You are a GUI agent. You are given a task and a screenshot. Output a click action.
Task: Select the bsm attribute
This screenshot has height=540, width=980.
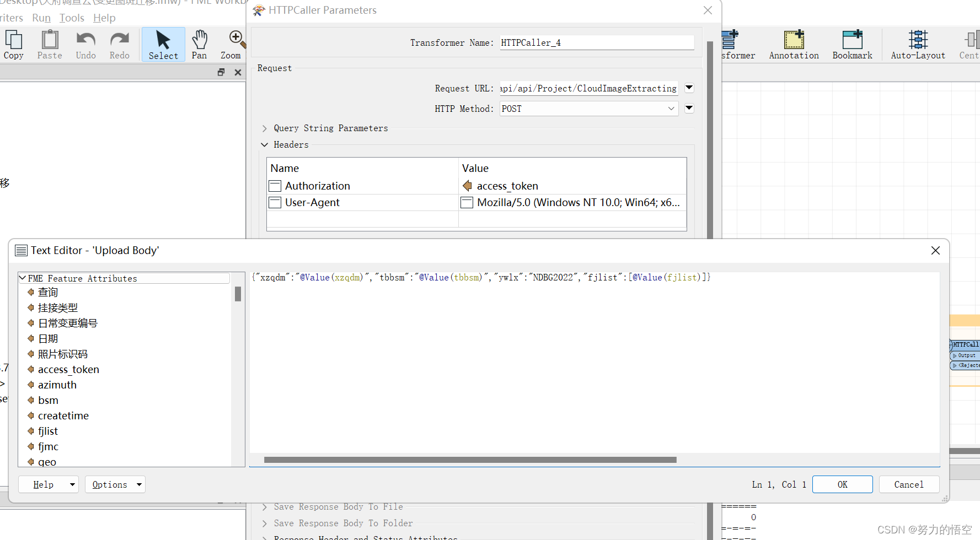[48, 400]
